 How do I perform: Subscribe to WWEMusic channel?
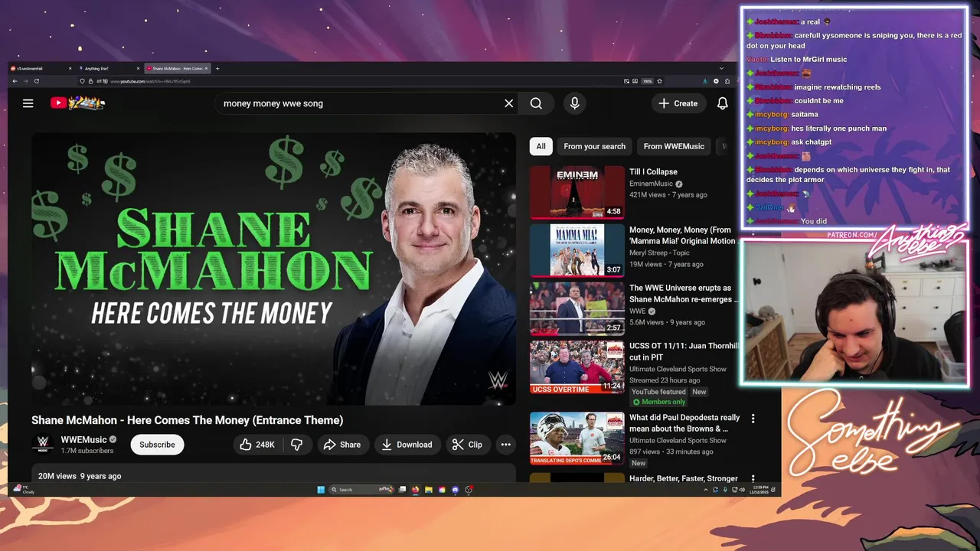[x=157, y=445]
